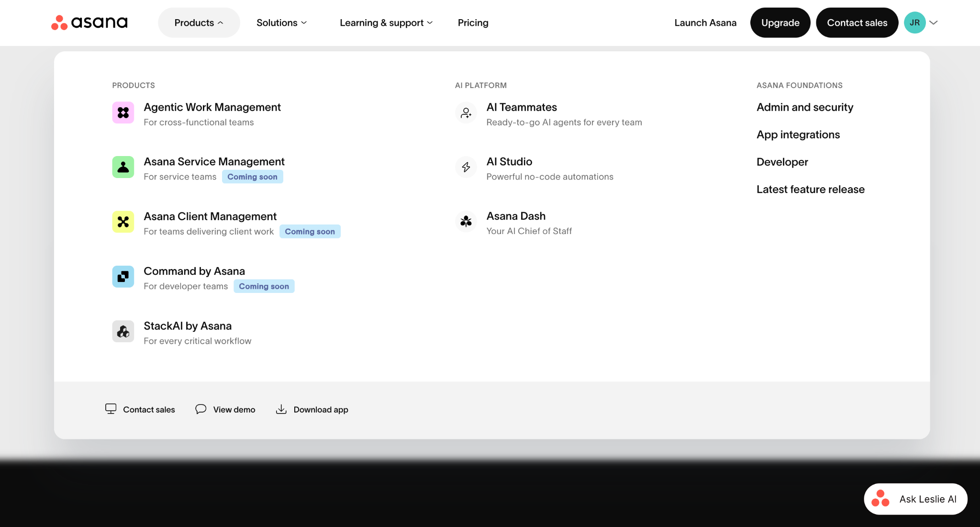Click the JR profile avatar
The image size is (980, 527).
tap(914, 22)
